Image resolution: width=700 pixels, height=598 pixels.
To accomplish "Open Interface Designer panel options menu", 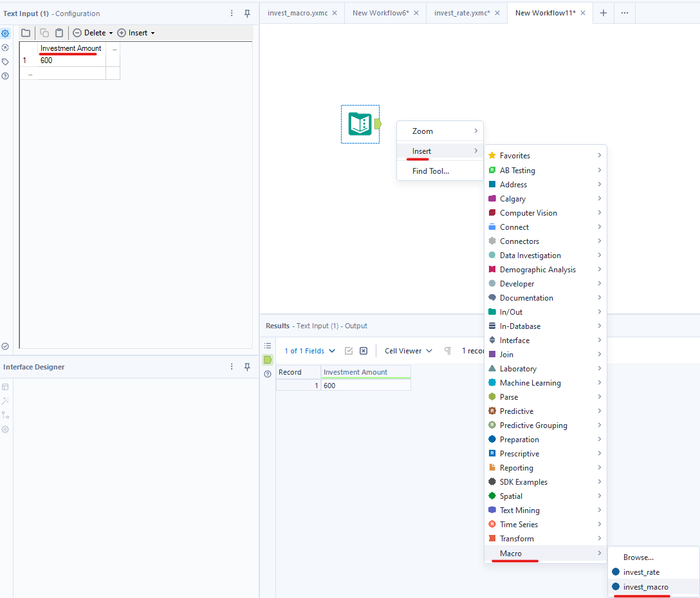I will click(x=232, y=367).
